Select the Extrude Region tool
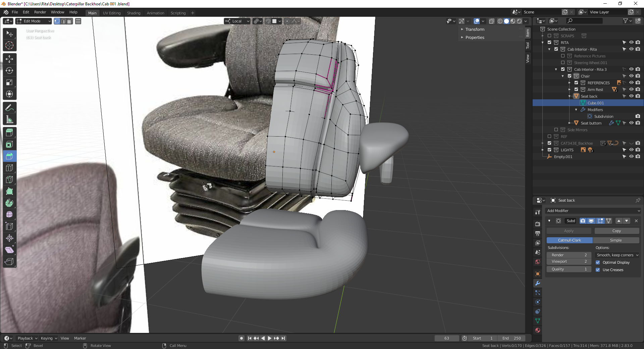The image size is (644, 349). pyautogui.click(x=9, y=133)
